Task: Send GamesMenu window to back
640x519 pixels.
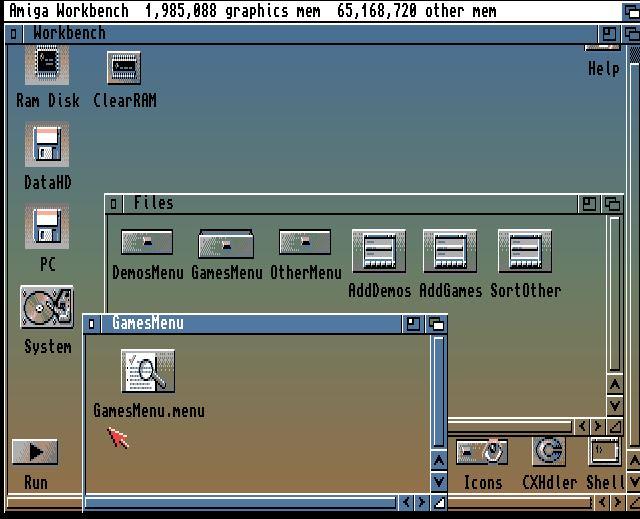Action: pos(436,324)
